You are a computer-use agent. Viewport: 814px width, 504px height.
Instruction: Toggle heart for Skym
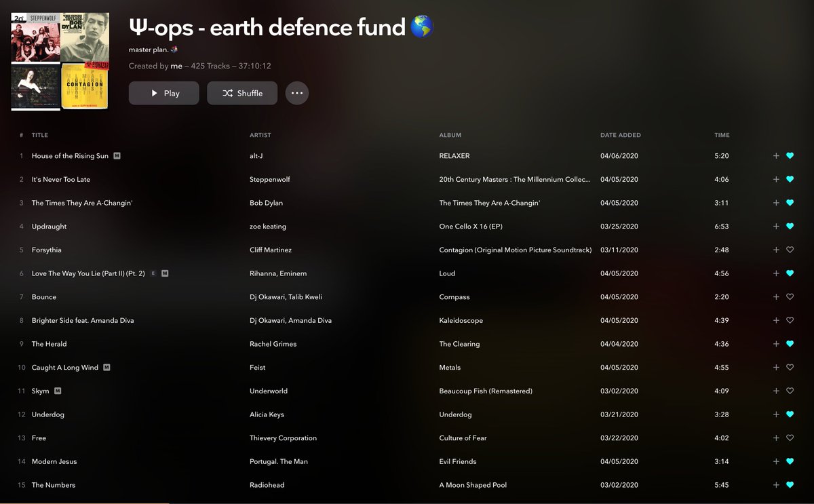[790, 391]
